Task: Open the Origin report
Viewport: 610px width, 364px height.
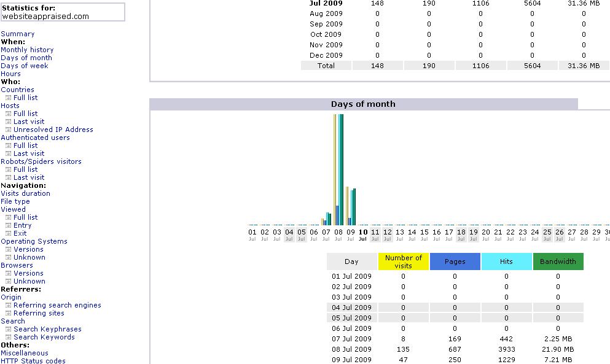Action: (11, 297)
